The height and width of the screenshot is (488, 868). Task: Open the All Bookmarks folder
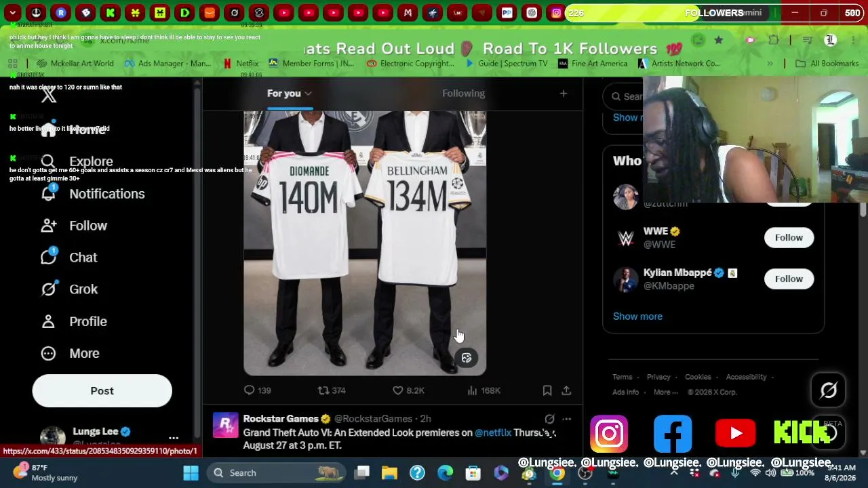[827, 64]
